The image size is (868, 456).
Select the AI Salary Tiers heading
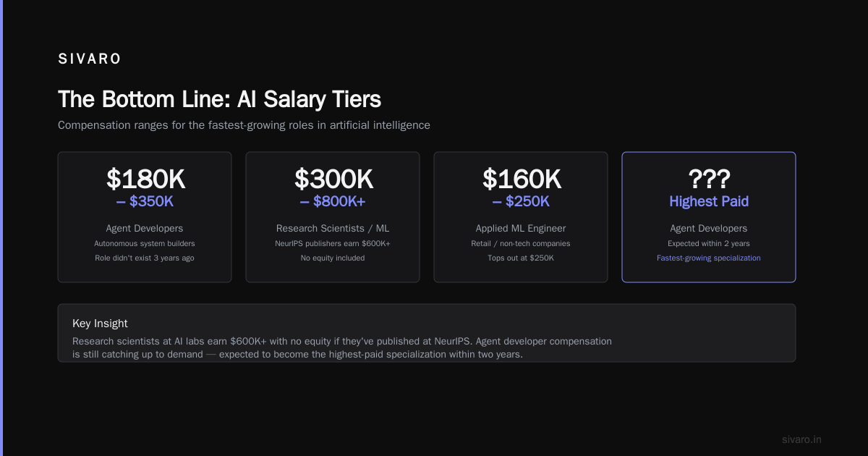coord(219,99)
